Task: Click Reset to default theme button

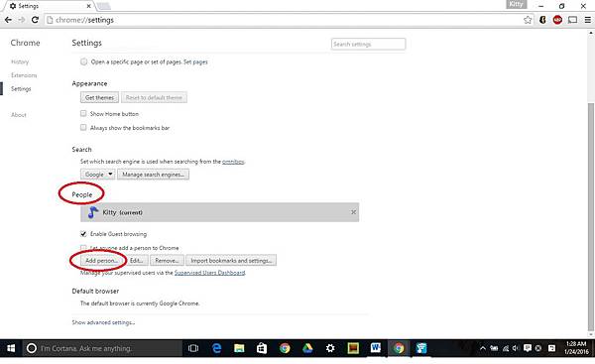Action: point(154,97)
